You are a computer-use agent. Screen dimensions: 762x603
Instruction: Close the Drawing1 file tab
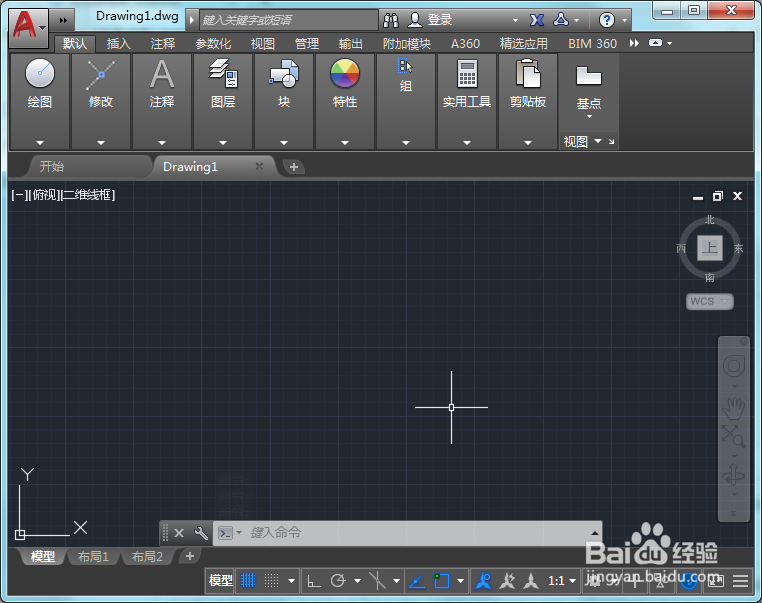click(x=260, y=167)
